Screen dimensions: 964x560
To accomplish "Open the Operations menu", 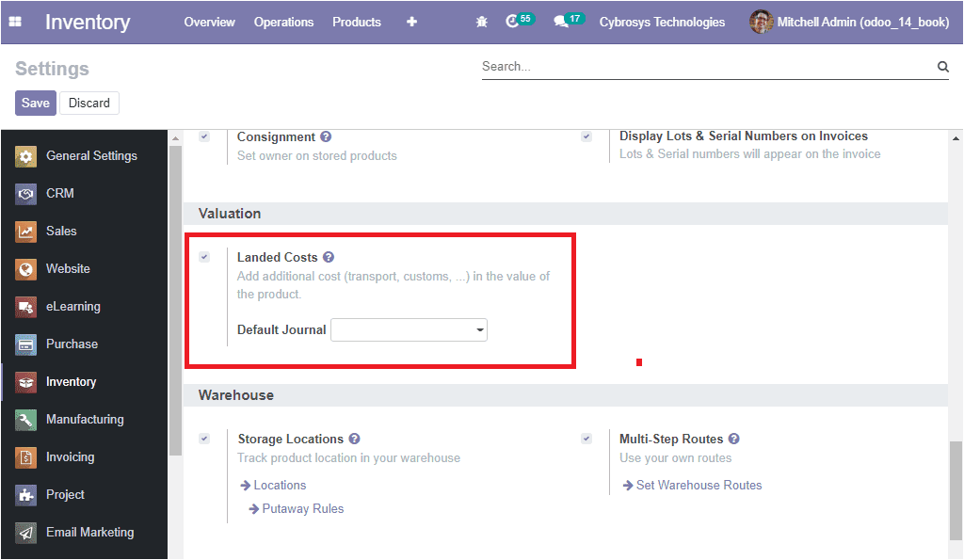I will (284, 23).
